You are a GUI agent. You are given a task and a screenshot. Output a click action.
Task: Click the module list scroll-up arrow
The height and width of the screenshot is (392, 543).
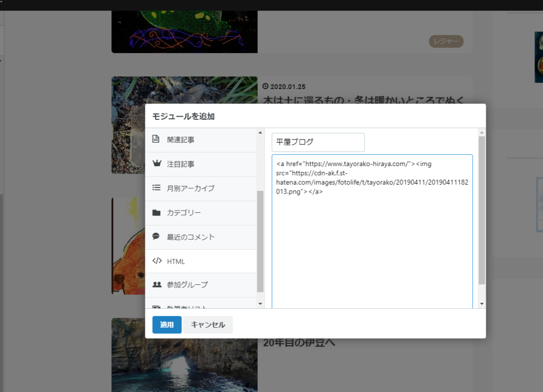(260, 133)
